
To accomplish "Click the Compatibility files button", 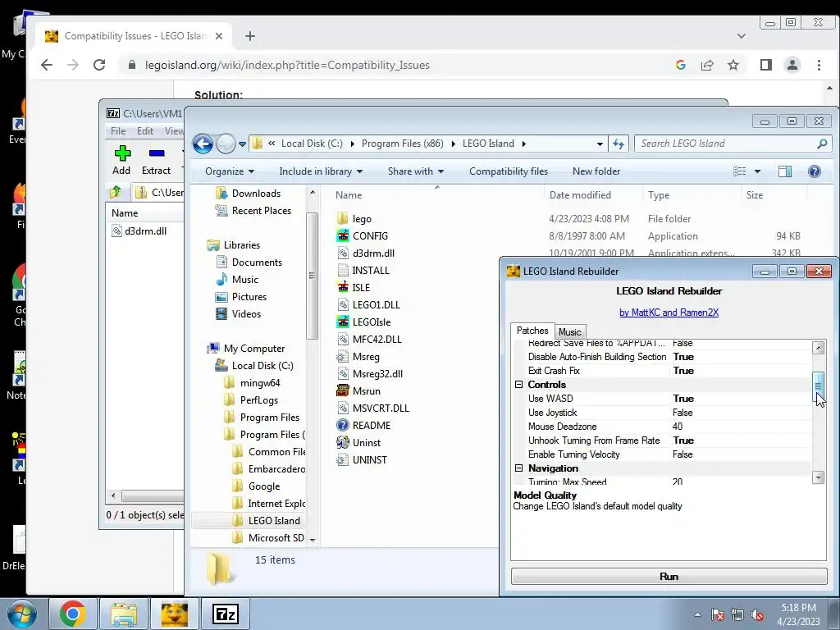I will coord(509,171).
